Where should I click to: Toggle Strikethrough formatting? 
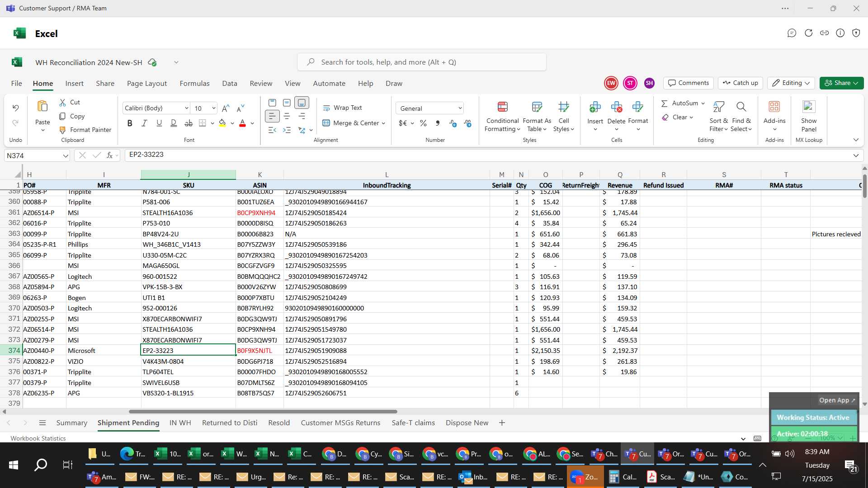point(189,123)
